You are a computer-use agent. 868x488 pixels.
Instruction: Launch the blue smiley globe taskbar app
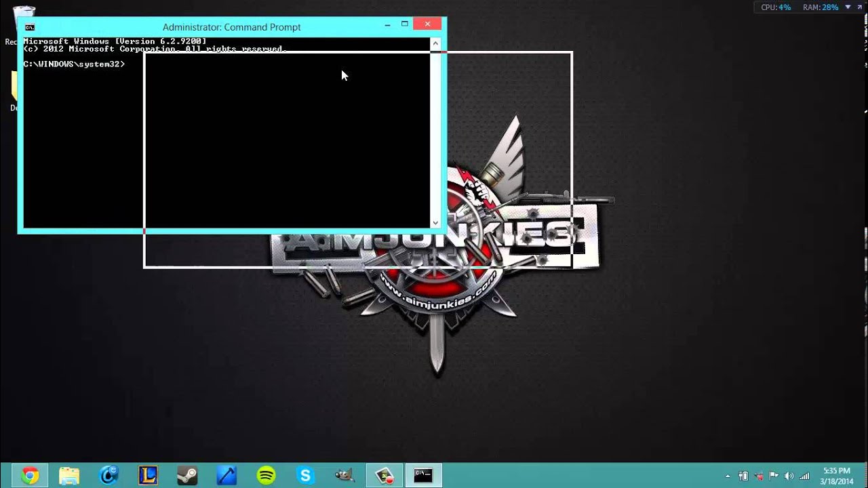click(x=108, y=476)
